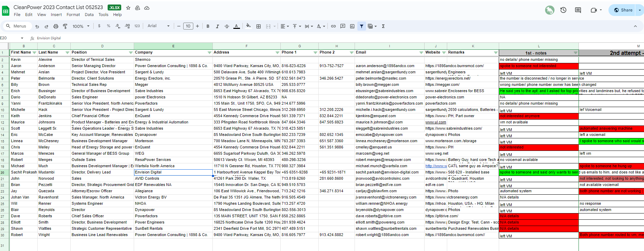Open the Share options dropdown arrow

pos(640,10)
